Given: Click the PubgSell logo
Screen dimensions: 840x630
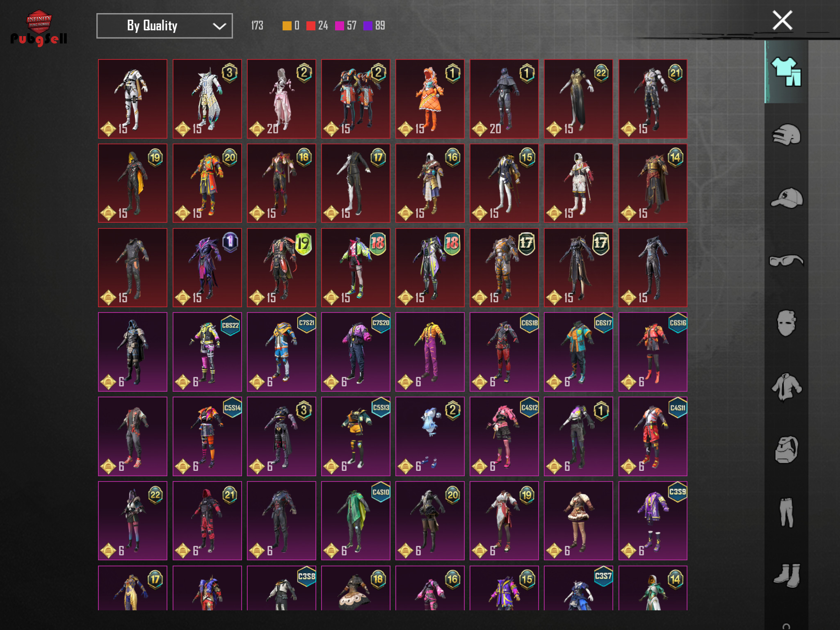Looking at the screenshot, I should pyautogui.click(x=39, y=28).
